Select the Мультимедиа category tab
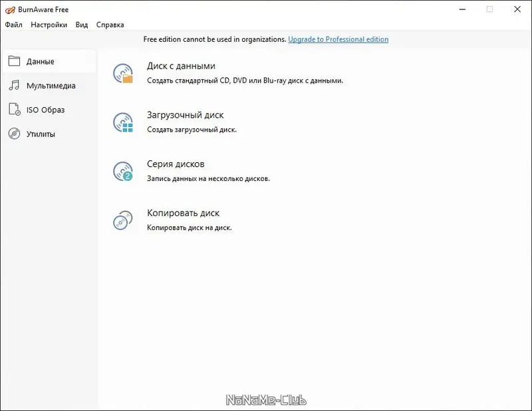532x411 pixels. 51,86
